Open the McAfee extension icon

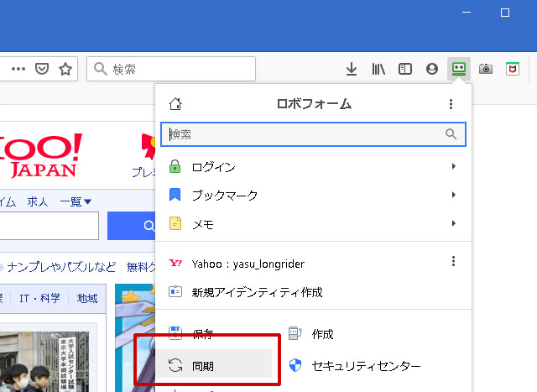coord(513,69)
